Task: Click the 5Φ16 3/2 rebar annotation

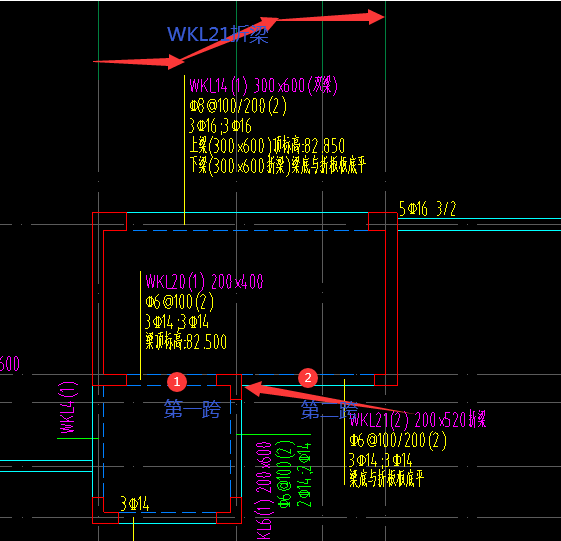Action: [428, 209]
